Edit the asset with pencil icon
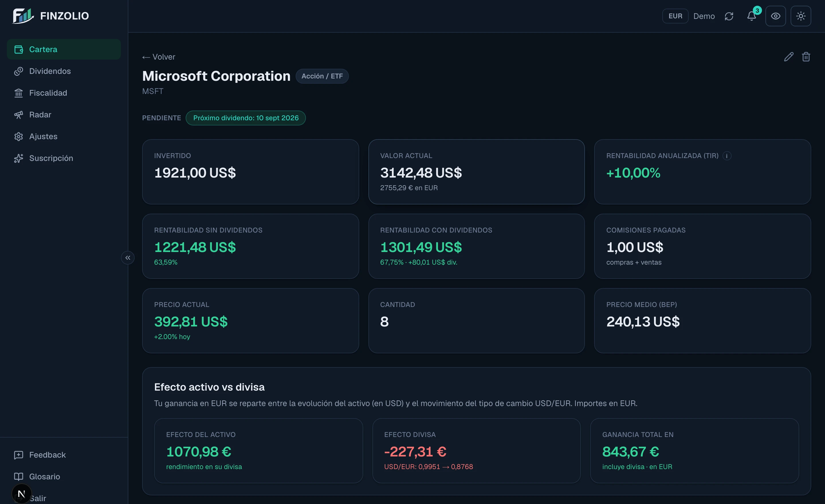 coord(789,57)
